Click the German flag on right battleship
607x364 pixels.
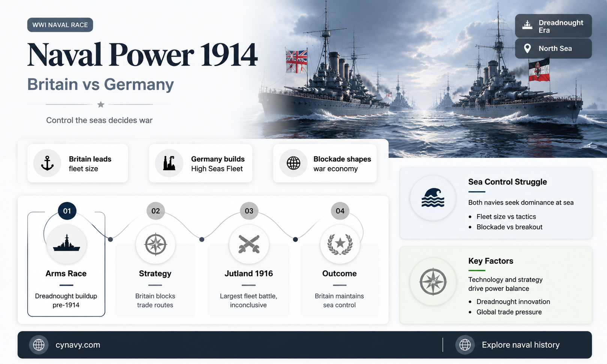[539, 70]
